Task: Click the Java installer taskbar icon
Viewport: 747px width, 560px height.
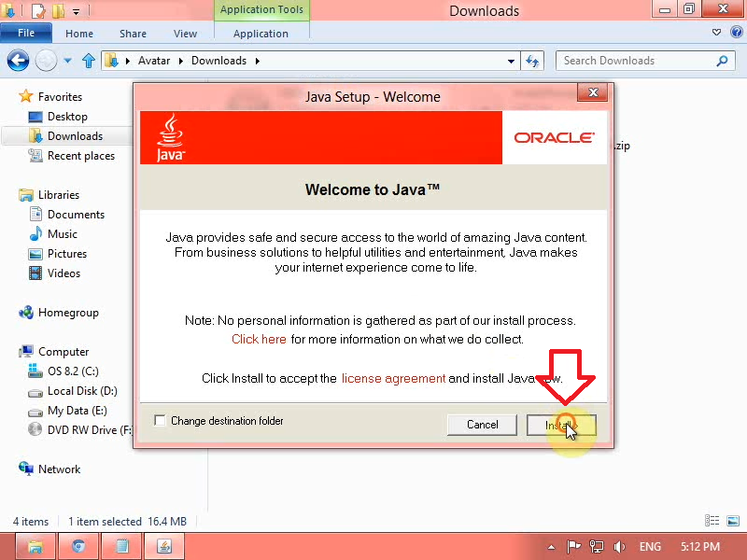Action: point(164,546)
